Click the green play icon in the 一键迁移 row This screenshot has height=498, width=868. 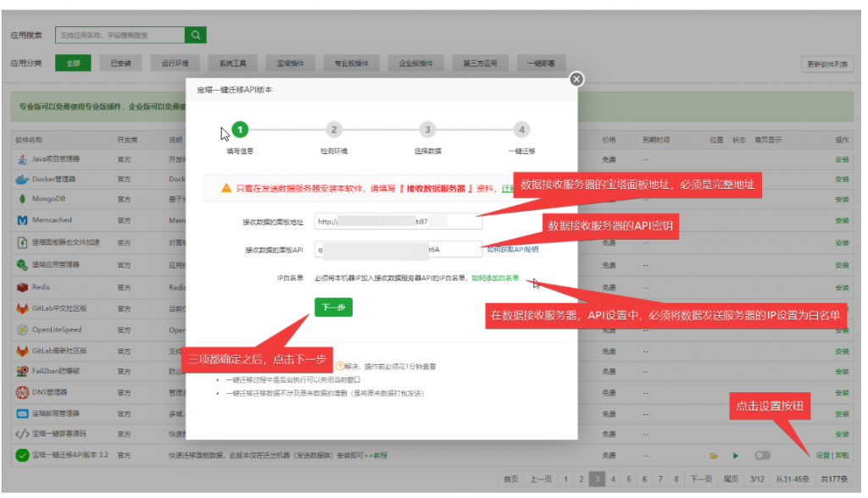point(736,456)
